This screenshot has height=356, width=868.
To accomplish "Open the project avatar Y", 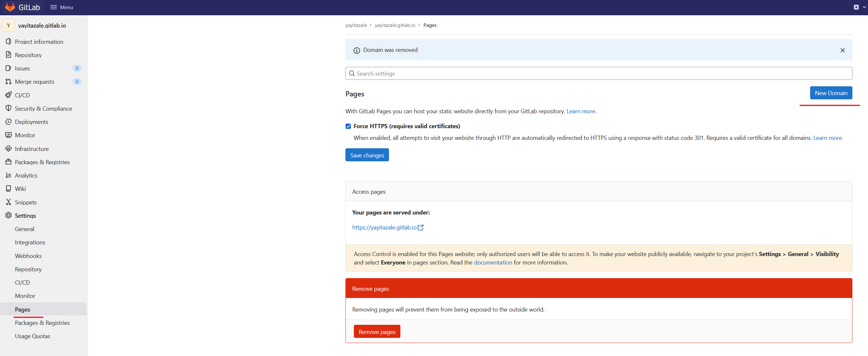I will coord(8,25).
